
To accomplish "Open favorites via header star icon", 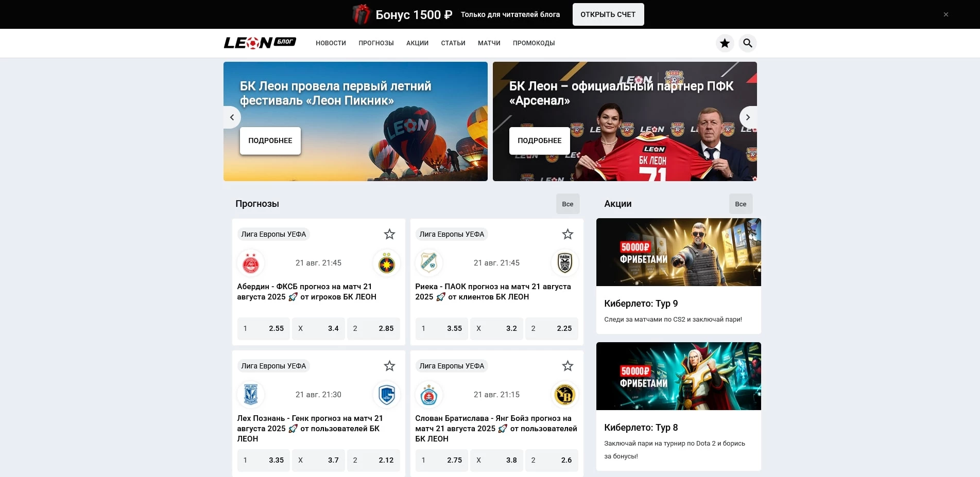I will click(725, 43).
